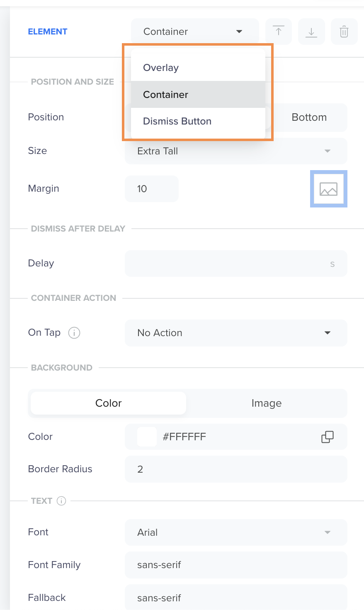Open the Font Arial dropdown
The height and width of the screenshot is (610, 364).
click(x=236, y=532)
